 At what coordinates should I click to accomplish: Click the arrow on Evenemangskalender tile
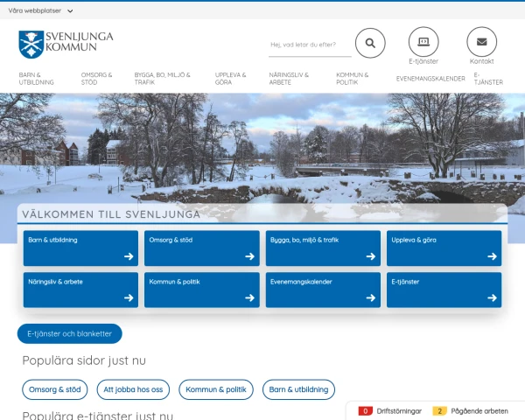pyautogui.click(x=371, y=297)
